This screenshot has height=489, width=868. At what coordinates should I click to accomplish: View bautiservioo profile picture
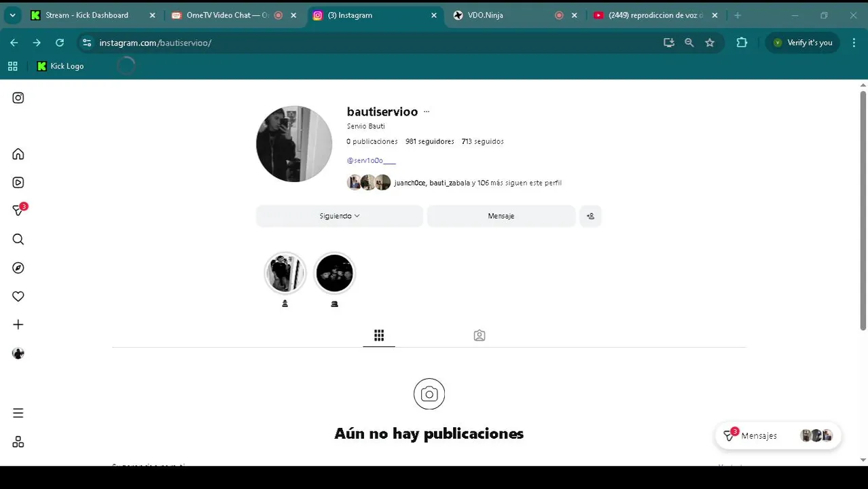pyautogui.click(x=294, y=144)
